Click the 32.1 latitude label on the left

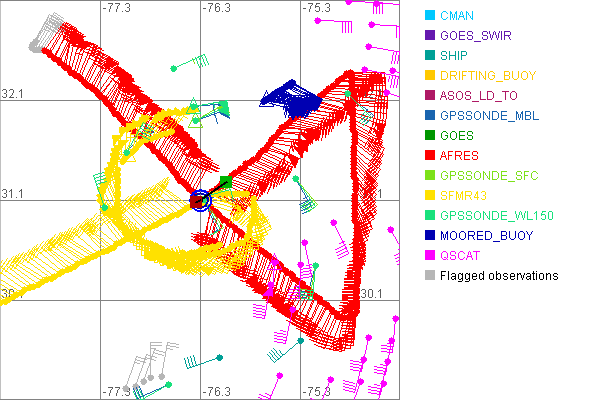tap(13, 93)
